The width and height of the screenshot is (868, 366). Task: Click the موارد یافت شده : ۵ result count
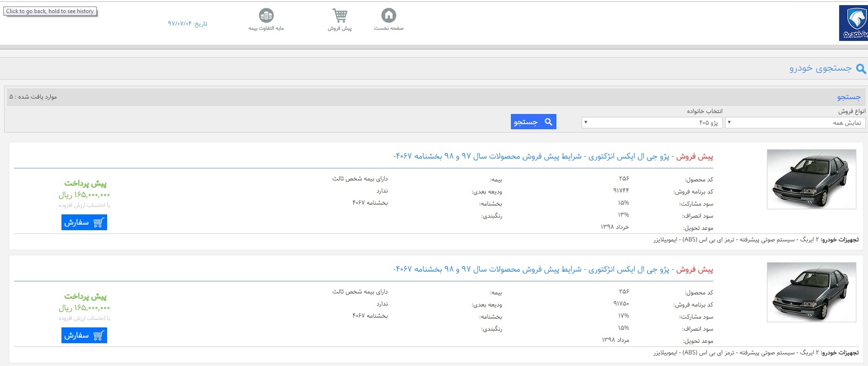(33, 97)
